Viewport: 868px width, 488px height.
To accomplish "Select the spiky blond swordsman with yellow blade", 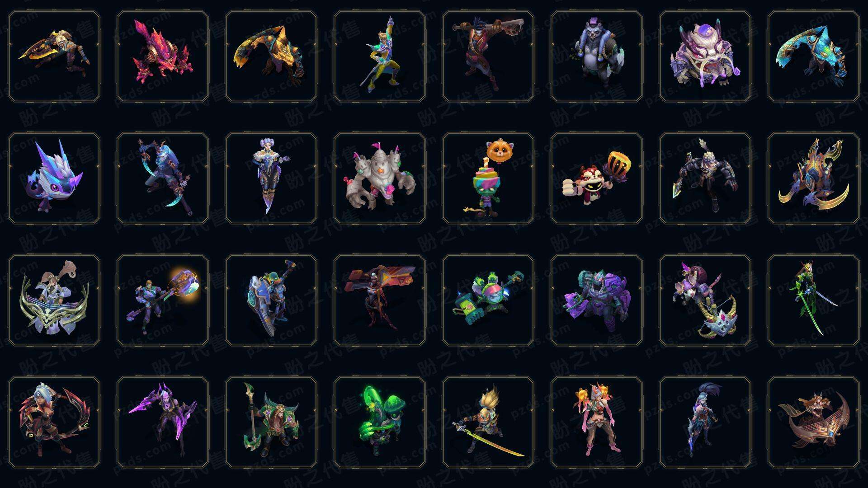I will tap(488, 422).
